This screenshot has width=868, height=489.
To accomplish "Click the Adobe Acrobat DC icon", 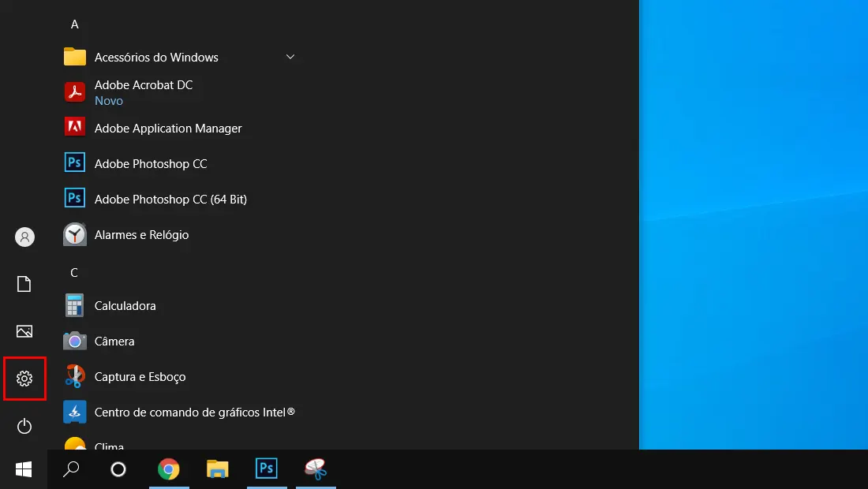I will [x=75, y=92].
